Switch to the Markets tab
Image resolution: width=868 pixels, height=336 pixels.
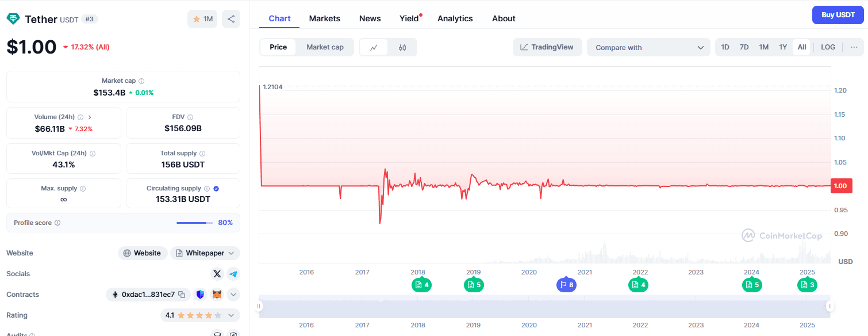(325, 18)
